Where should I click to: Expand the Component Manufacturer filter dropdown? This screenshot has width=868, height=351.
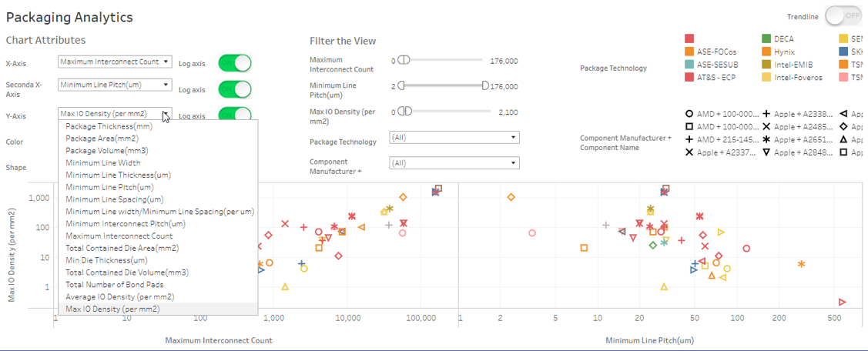pos(454,163)
